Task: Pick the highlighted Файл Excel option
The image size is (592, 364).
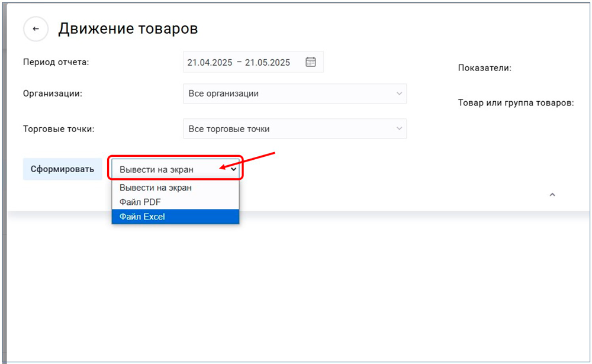Action: click(x=142, y=217)
